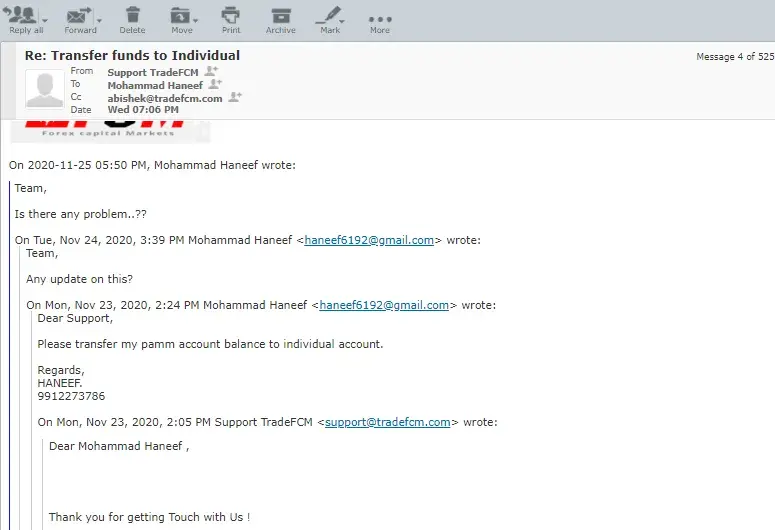
Task: Click the date 'Wed 07:06 PM'
Action: (x=143, y=110)
